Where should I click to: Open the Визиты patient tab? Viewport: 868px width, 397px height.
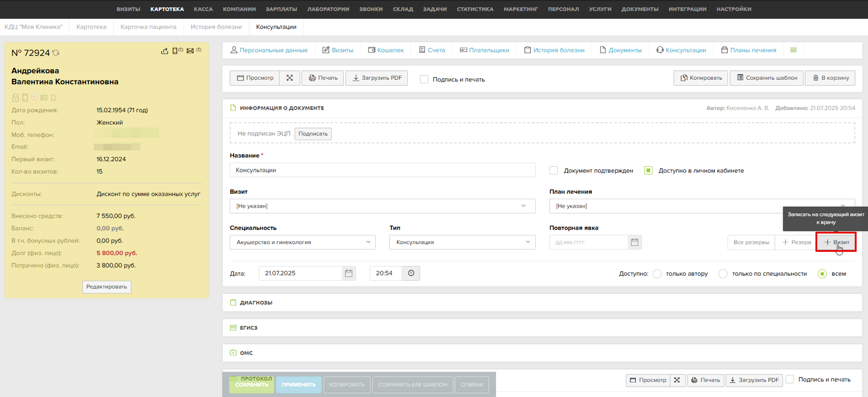pyautogui.click(x=338, y=50)
